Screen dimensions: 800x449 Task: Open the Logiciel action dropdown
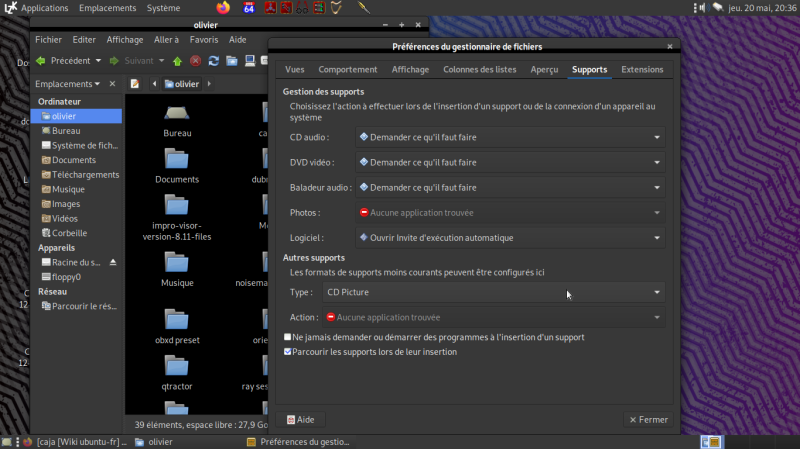(x=510, y=238)
